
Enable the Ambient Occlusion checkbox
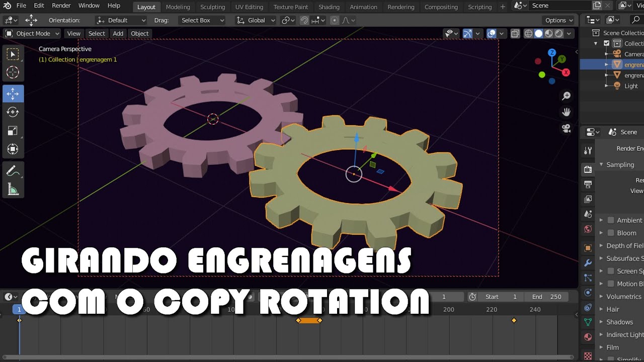click(x=611, y=220)
